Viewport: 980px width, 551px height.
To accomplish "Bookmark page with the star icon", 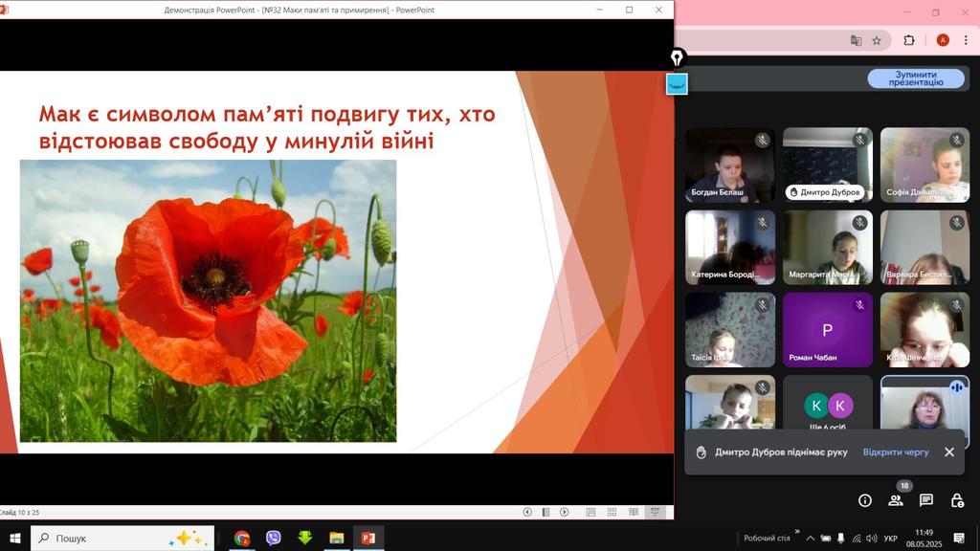I will [x=877, y=40].
